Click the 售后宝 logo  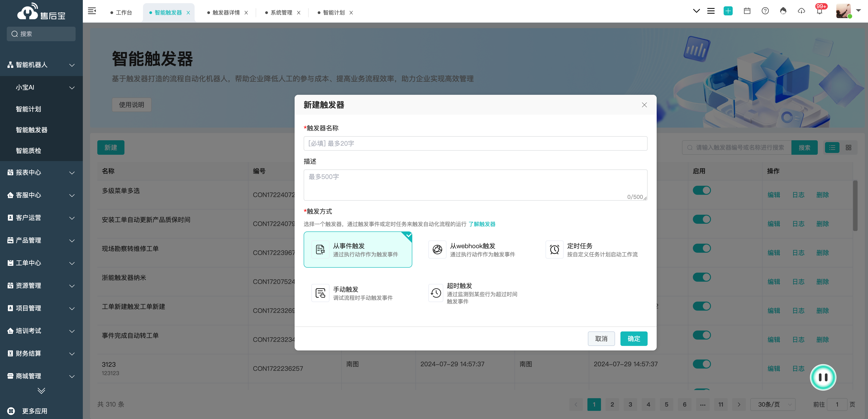coord(41,12)
